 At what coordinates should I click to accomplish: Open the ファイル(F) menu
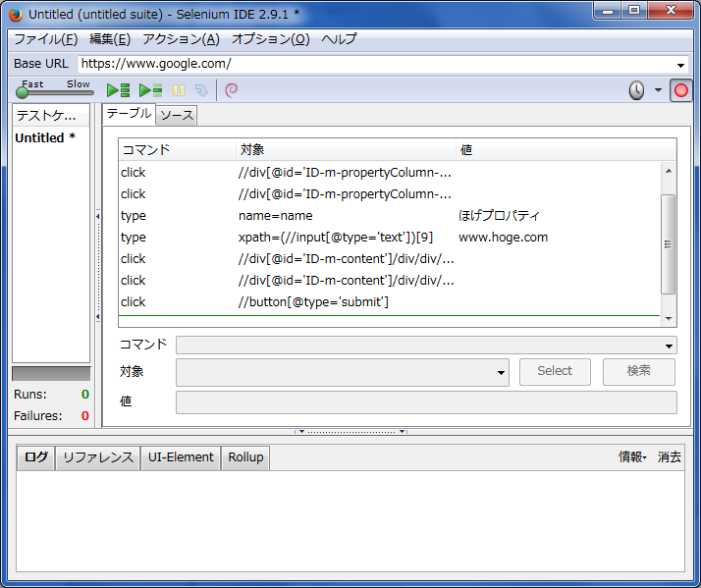coord(45,39)
